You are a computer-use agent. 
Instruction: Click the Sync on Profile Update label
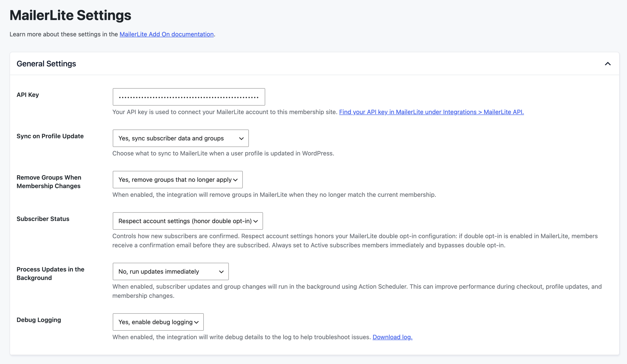50,136
